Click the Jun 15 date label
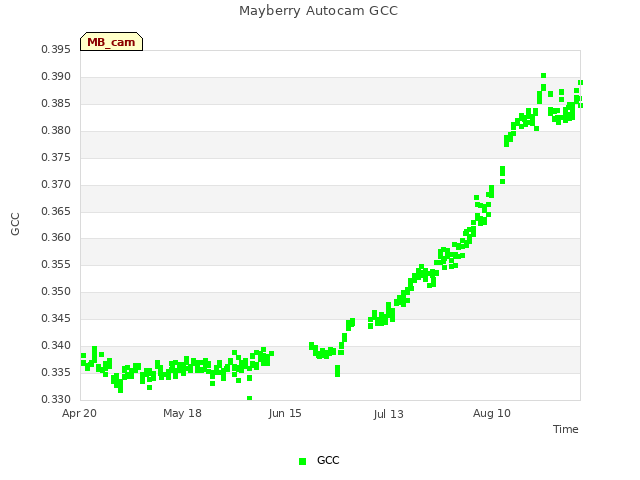Viewport: 640px width, 480px height. click(x=285, y=413)
